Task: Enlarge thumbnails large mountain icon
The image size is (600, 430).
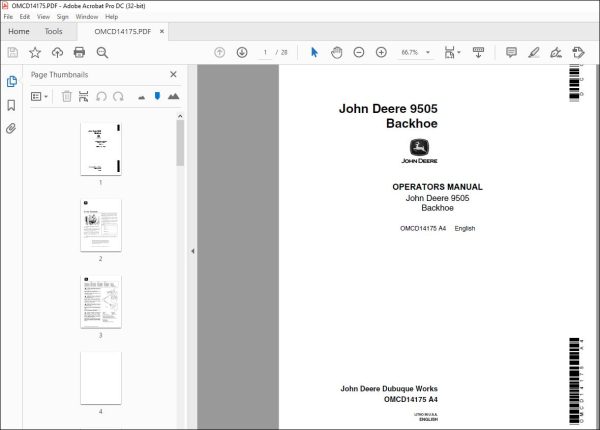Action: (173, 96)
